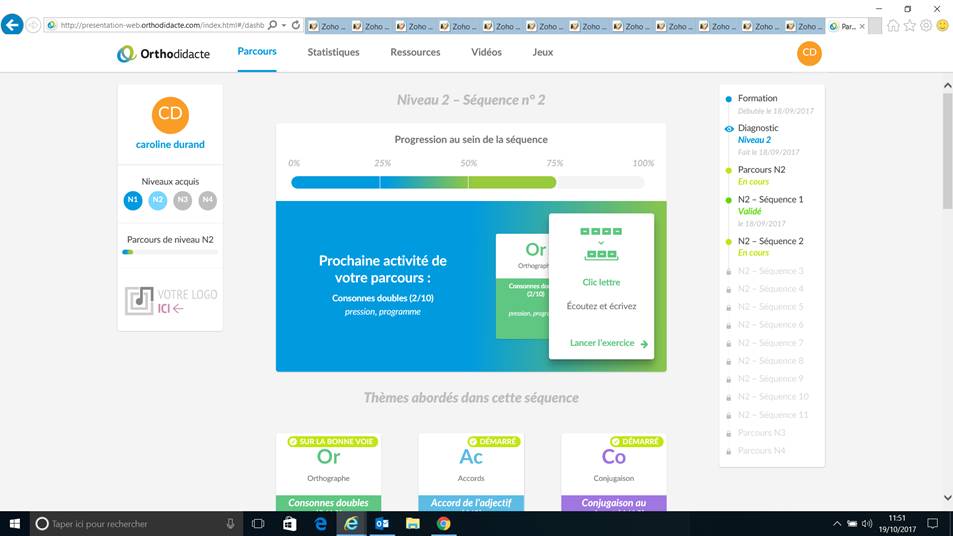This screenshot has width=953, height=536.
Task: Open the orange CD user avatar menu
Action: (x=809, y=53)
